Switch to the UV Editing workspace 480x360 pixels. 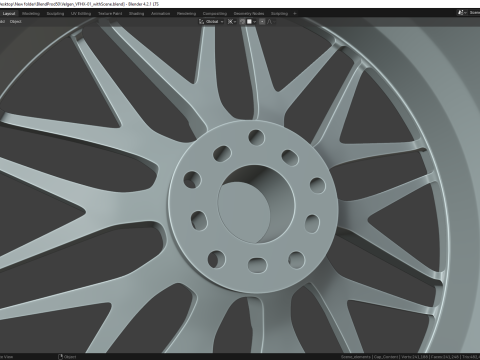point(81,14)
